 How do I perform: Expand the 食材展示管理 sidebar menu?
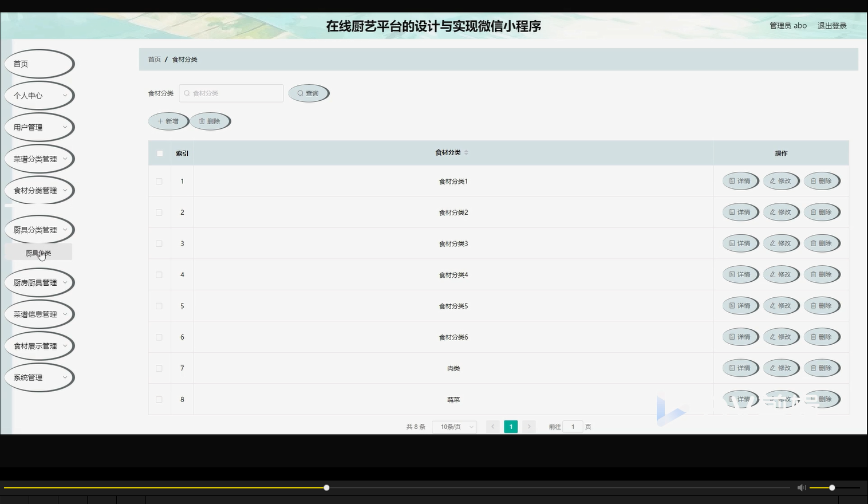[x=40, y=346]
